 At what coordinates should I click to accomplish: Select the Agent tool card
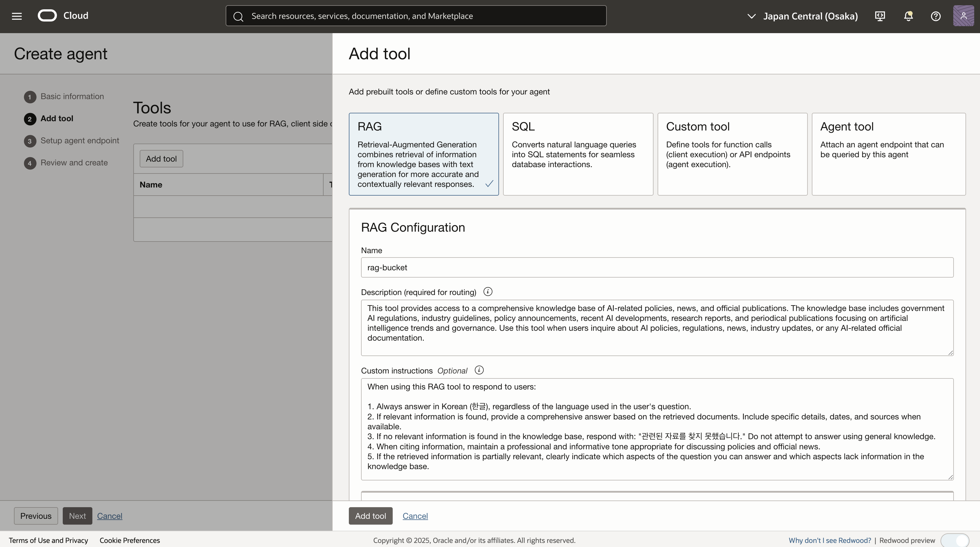tap(888, 154)
